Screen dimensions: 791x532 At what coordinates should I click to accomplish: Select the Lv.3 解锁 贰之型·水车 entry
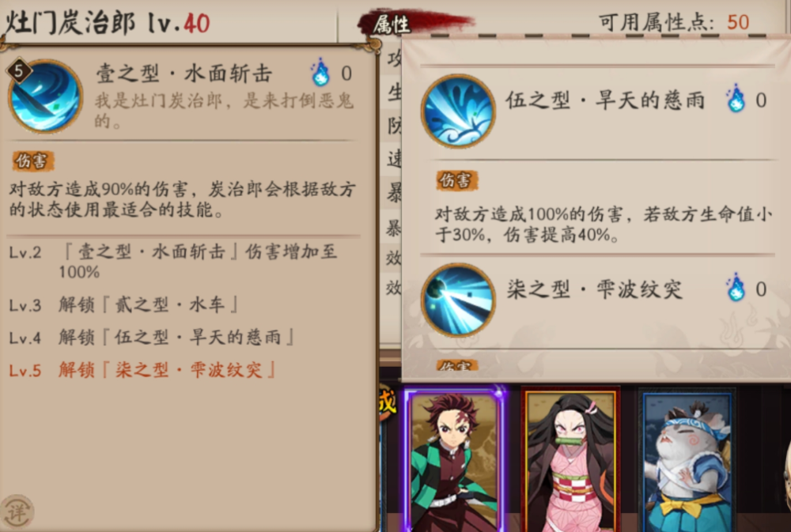pyautogui.click(x=124, y=304)
